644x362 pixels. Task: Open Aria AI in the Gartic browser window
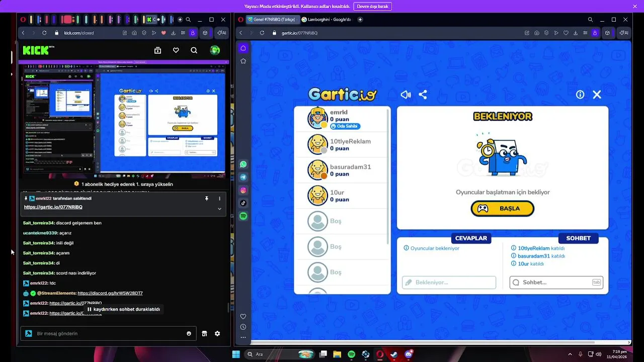pyautogui.click(x=623, y=33)
